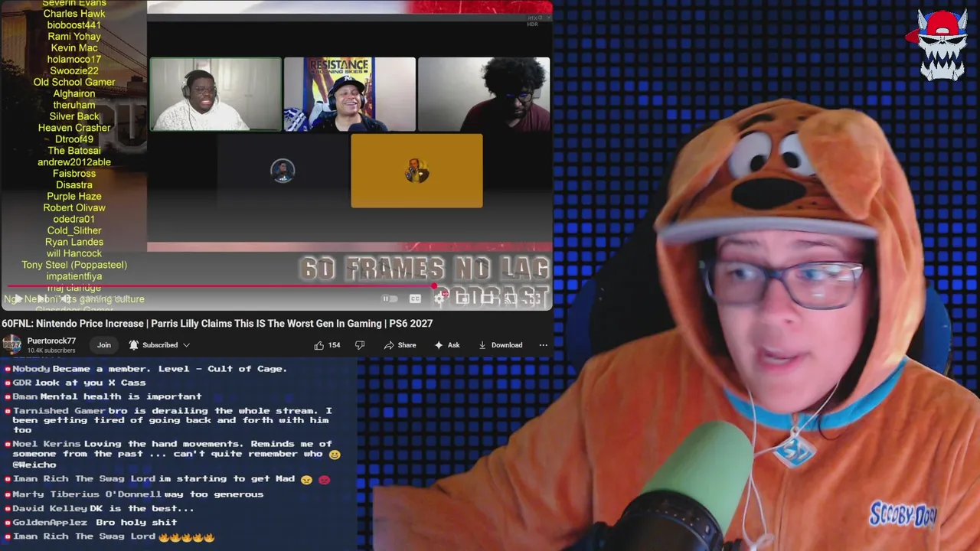Click chat message from Noel Kerins
The width and height of the screenshot is (980, 551).
172,454
